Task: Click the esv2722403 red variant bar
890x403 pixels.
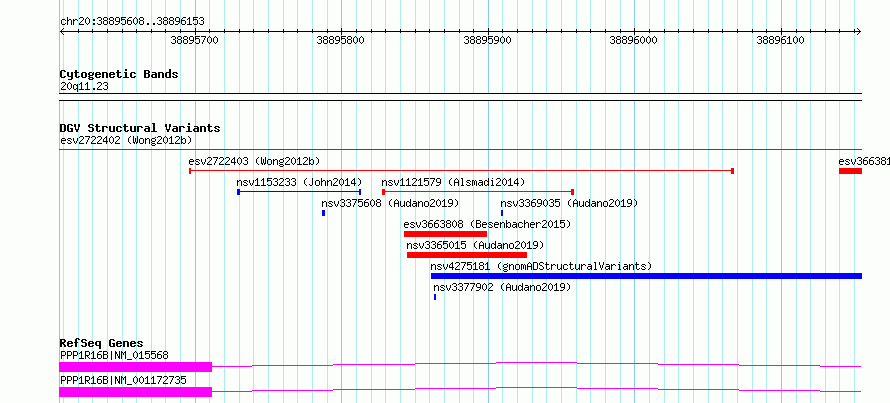Action: (x=461, y=171)
